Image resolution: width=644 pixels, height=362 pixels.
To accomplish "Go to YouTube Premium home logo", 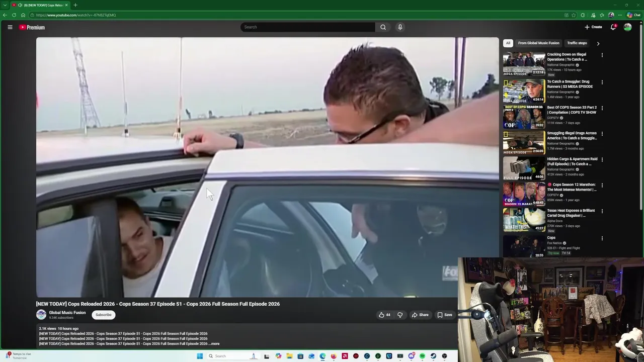I will [x=32, y=27].
